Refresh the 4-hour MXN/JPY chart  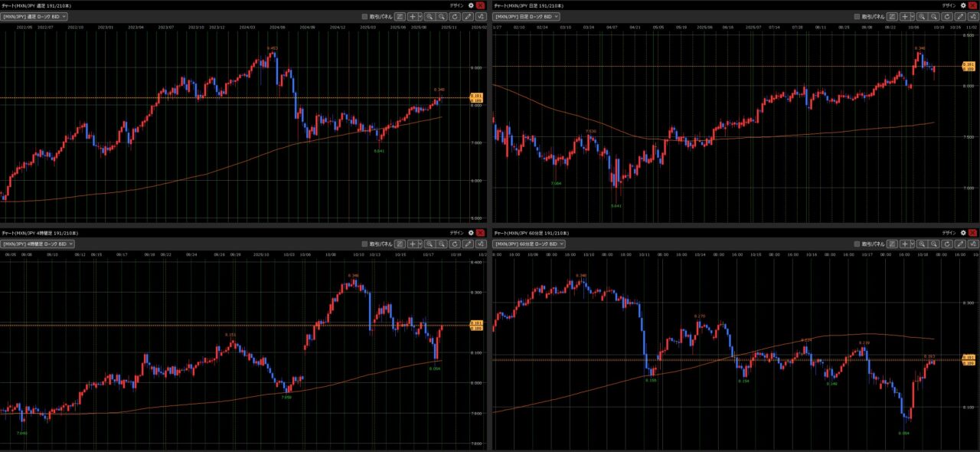coord(455,244)
